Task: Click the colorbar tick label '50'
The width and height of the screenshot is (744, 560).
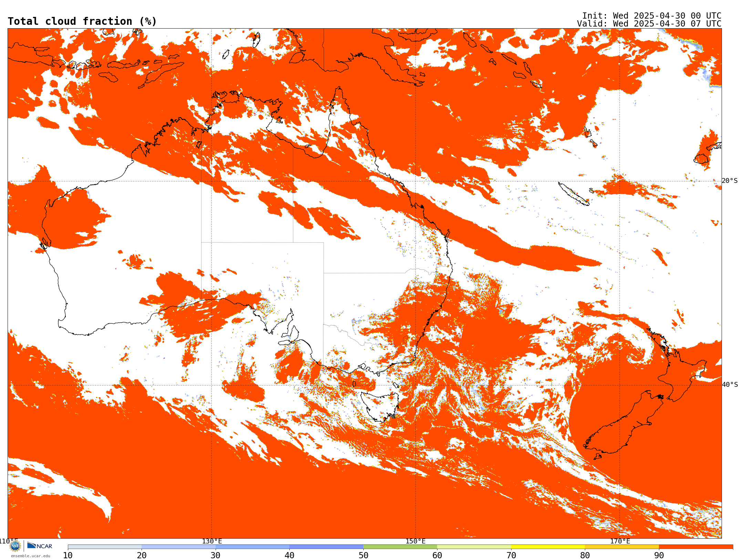Action: [x=363, y=556]
